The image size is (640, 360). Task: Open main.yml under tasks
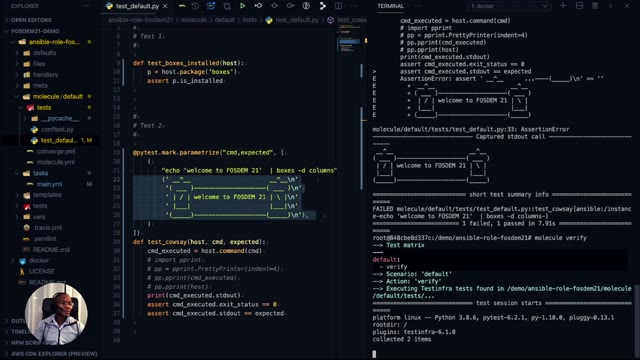pyautogui.click(x=49, y=184)
